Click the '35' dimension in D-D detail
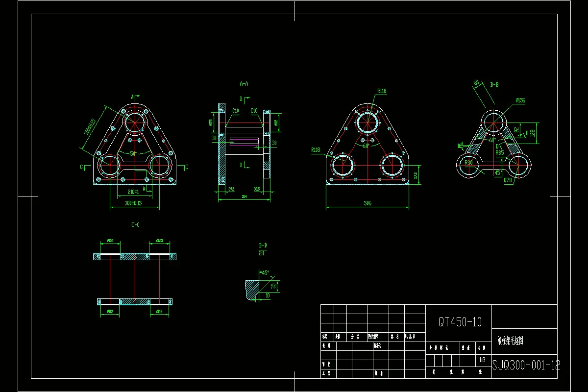This screenshot has height=392, width=588. [x=273, y=285]
